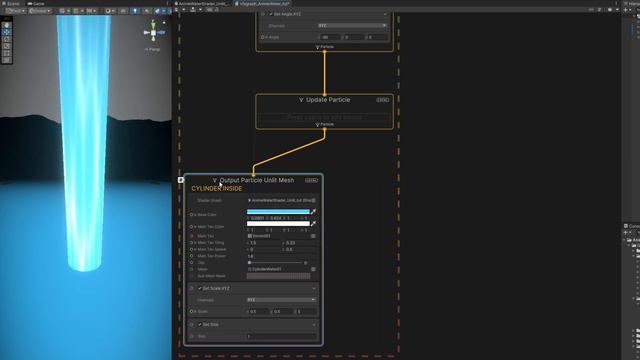Open Mesh object picker for CylinderWater
Image resolution: width=640 pixels, height=360 pixels.
tap(313, 269)
